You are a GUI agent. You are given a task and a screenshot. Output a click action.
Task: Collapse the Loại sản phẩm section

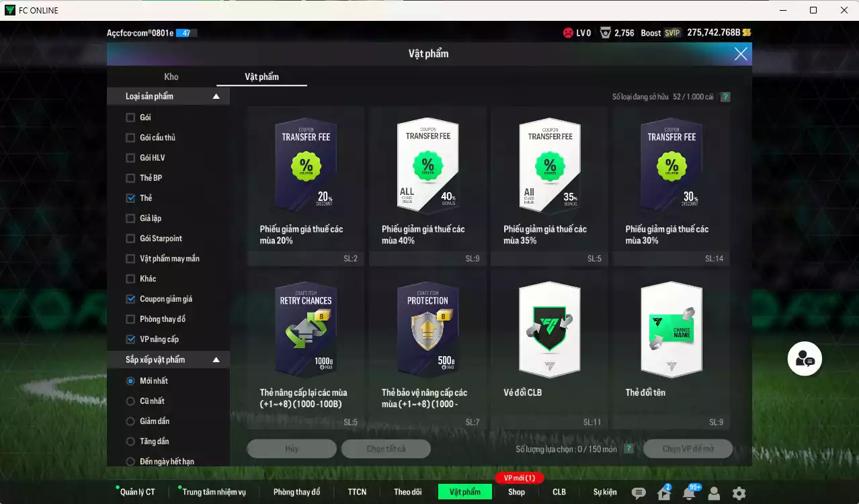click(216, 97)
